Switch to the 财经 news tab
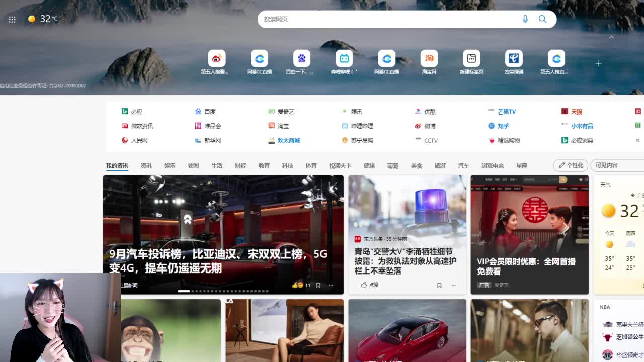 240,165
